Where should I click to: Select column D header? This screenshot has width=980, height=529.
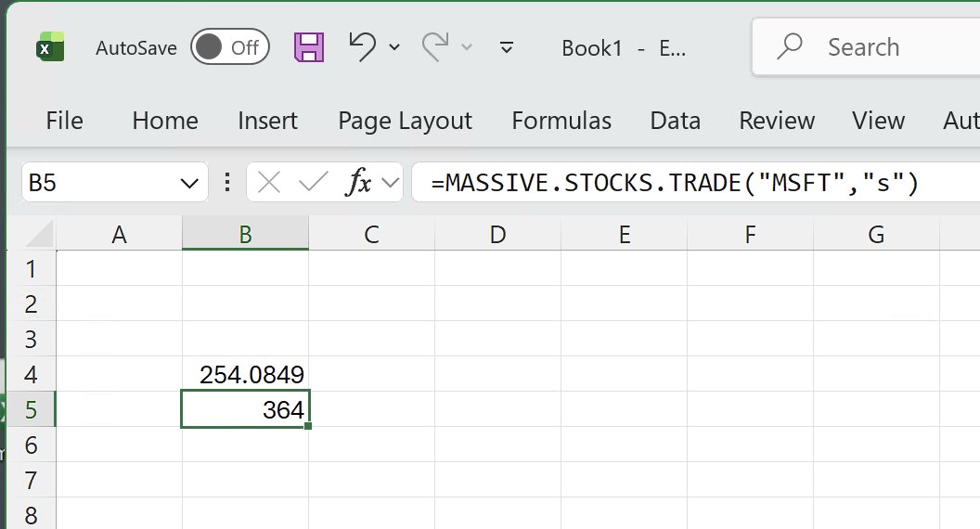point(497,234)
